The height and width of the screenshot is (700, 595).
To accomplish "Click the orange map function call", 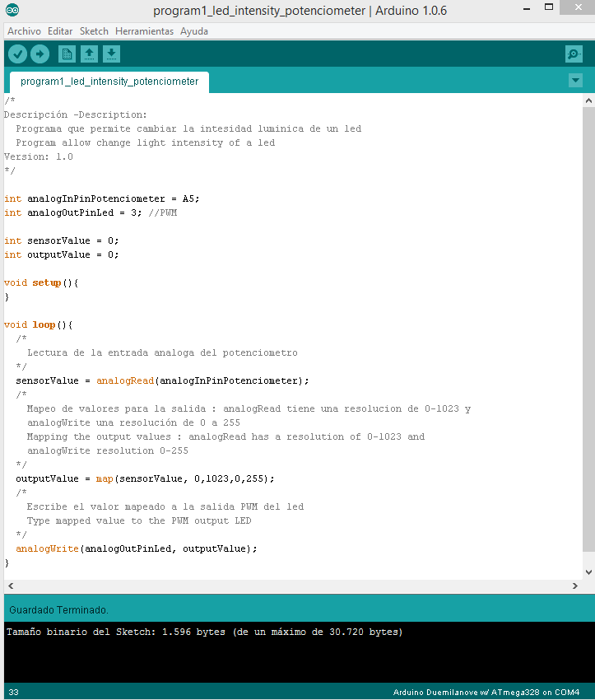I will pos(105,479).
